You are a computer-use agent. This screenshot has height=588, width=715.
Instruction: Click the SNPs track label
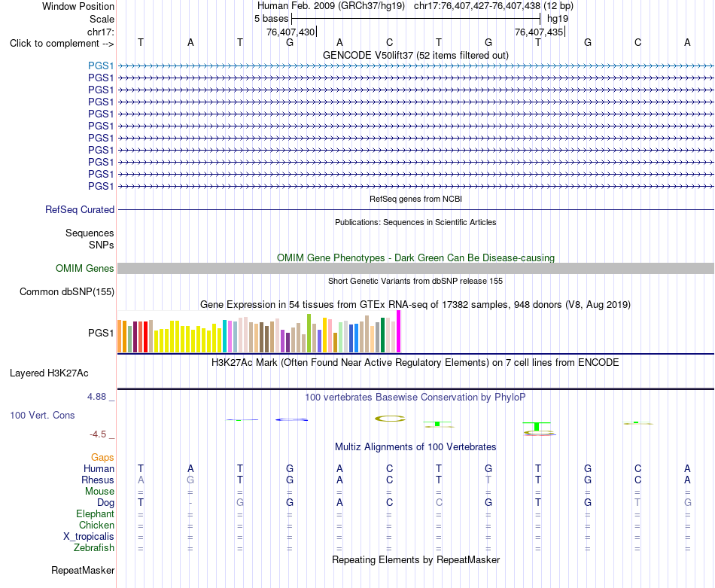[x=102, y=245]
